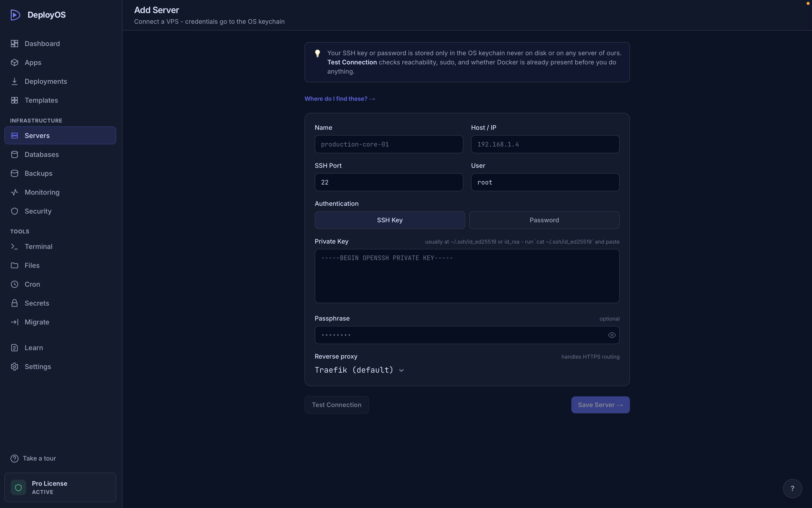
Task: Open the Apps section
Action: tap(60, 62)
